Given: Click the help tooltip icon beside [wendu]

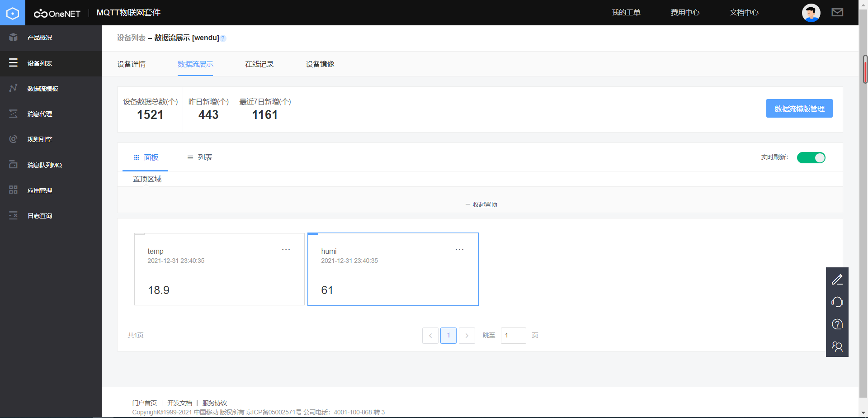Looking at the screenshot, I should 223,38.
